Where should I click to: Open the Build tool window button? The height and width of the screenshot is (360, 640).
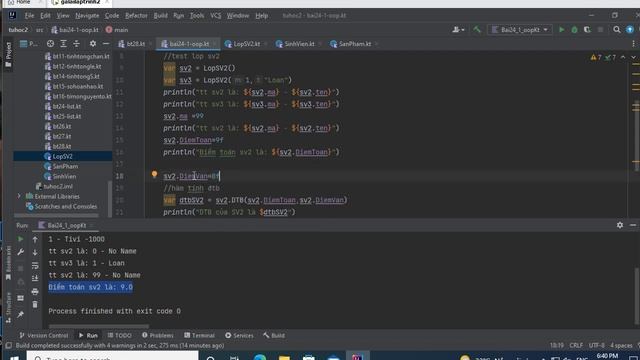pos(274,335)
